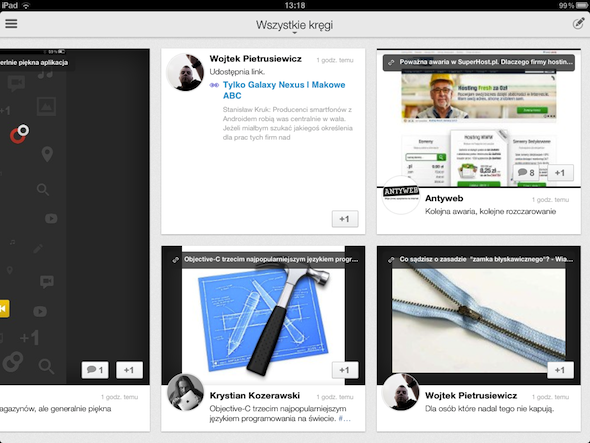Image resolution: width=590 pixels, height=443 pixels.
Task: Toggle +1 on the Antyweb post
Action: click(560, 173)
